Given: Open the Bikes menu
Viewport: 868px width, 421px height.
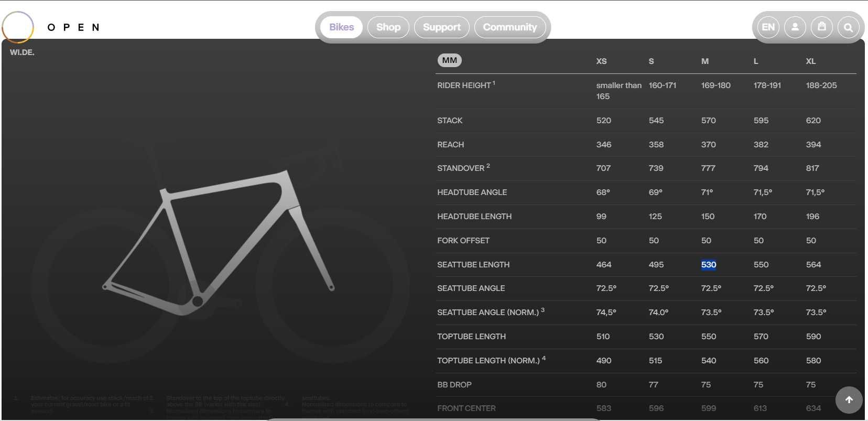Looking at the screenshot, I should coord(342,27).
